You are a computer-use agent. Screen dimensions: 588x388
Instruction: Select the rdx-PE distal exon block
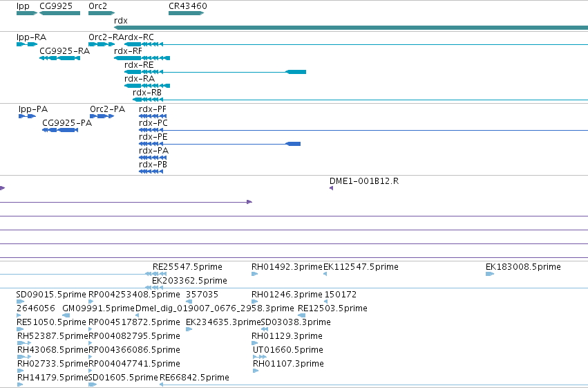(x=293, y=144)
